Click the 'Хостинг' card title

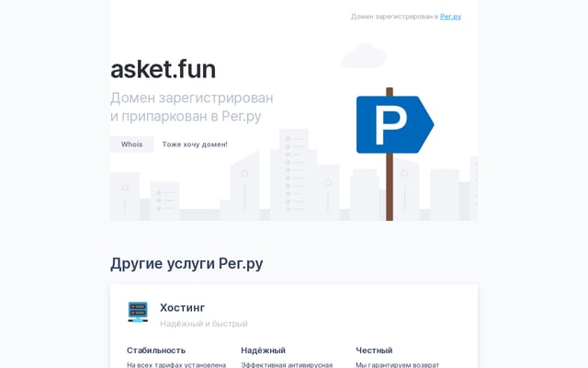pos(182,307)
